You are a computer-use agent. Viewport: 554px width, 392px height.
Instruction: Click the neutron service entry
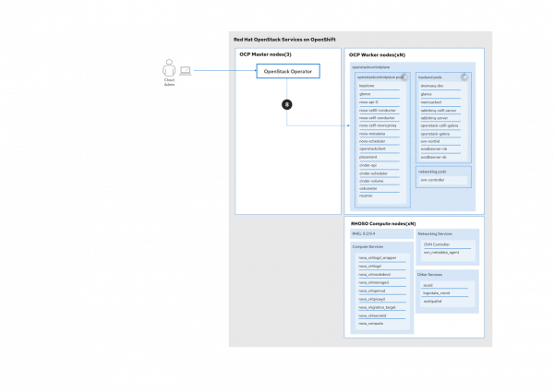(x=366, y=196)
